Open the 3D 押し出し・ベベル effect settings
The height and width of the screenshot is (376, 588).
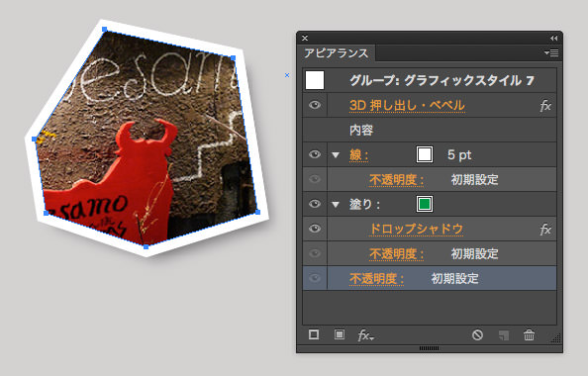(x=407, y=105)
